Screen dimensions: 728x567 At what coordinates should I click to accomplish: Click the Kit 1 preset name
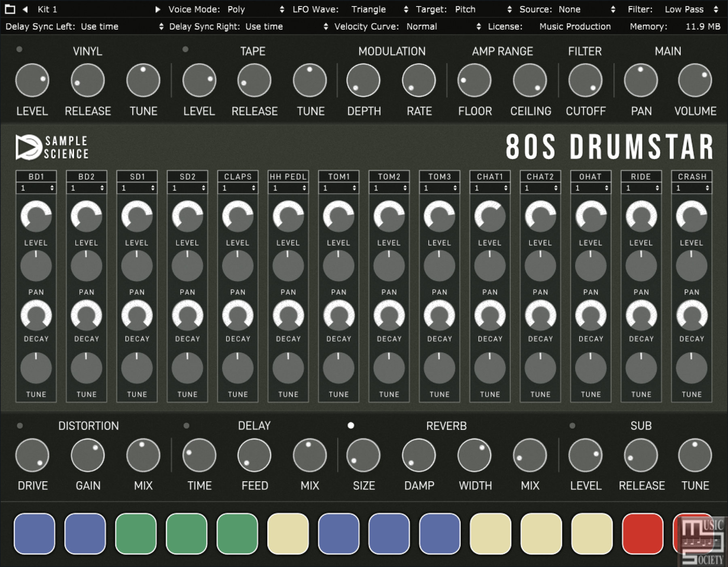47,9
